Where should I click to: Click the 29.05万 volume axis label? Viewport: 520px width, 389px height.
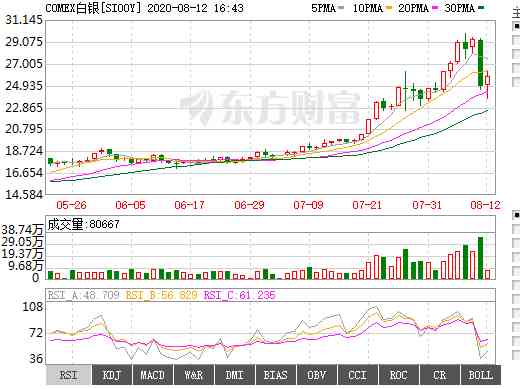tap(23, 242)
